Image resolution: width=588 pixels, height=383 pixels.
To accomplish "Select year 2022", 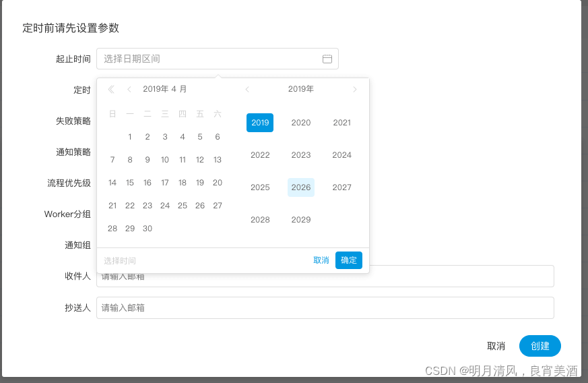I will click(260, 154).
